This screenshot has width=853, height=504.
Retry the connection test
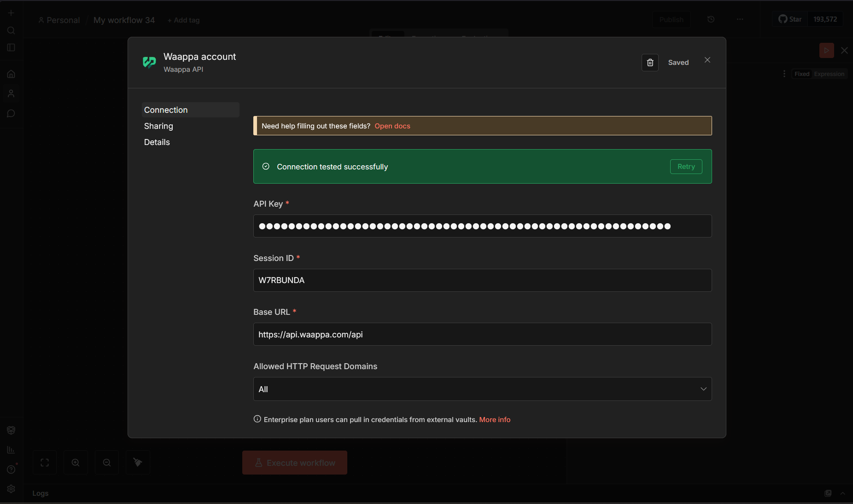click(686, 166)
